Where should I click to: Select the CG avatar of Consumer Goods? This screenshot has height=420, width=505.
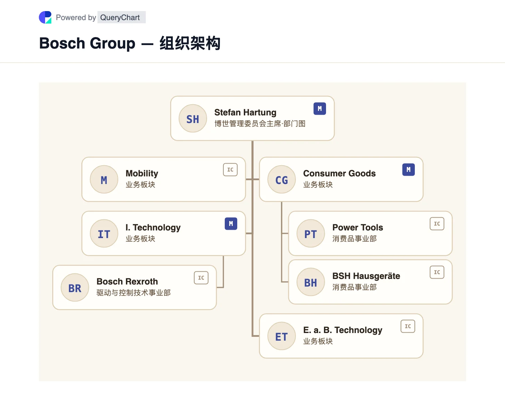click(282, 180)
